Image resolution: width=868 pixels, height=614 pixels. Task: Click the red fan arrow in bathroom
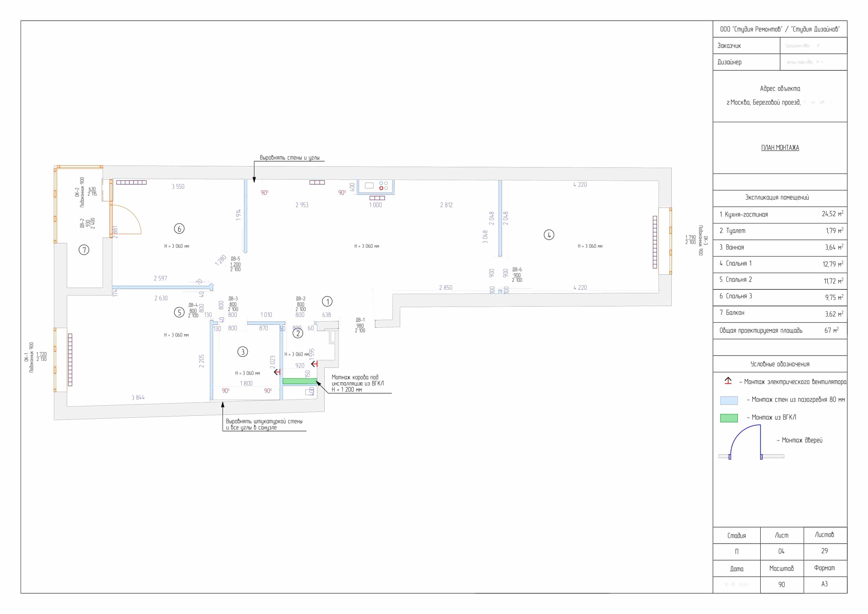click(x=277, y=372)
